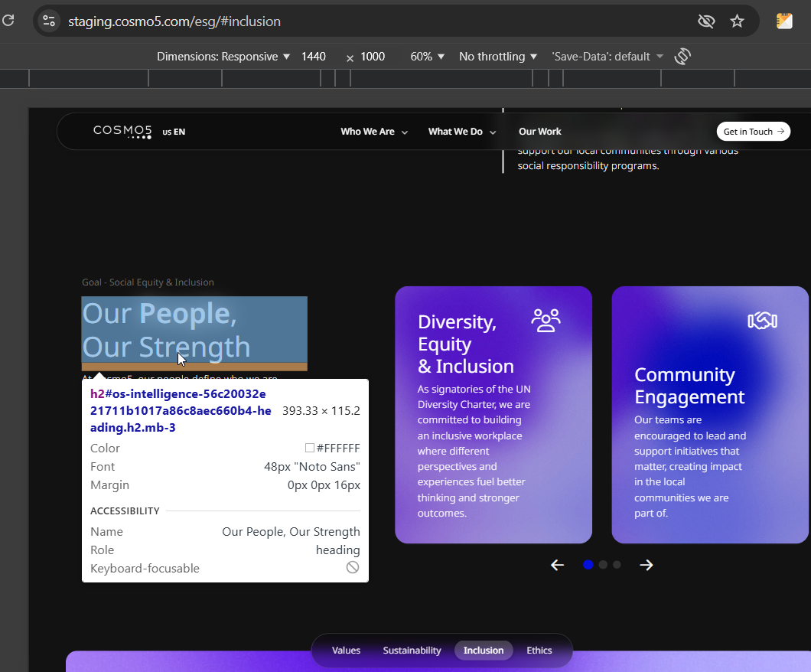Open the No throttling dropdown
This screenshot has height=672, width=811.
point(498,57)
